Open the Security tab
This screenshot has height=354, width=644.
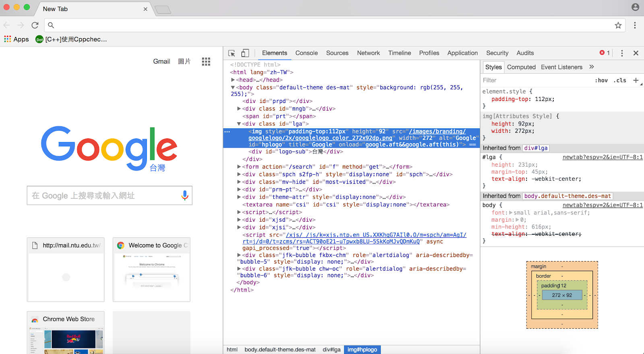click(497, 53)
